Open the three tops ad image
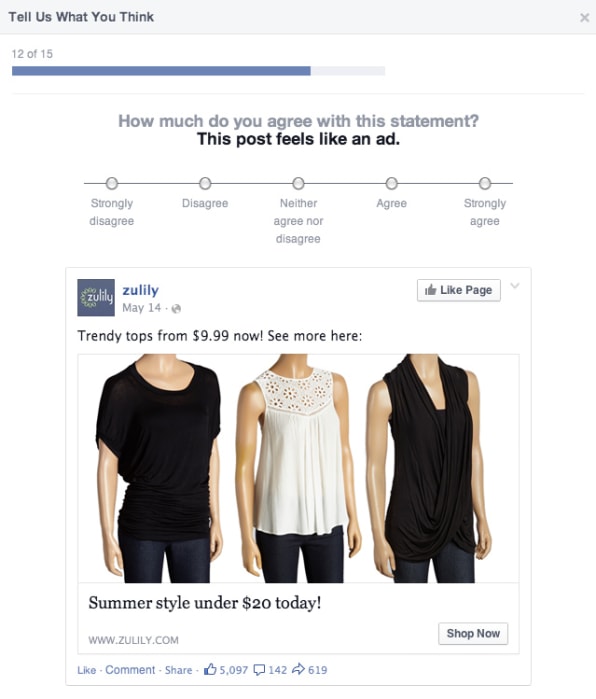This screenshot has height=699, width=596. tap(298, 469)
